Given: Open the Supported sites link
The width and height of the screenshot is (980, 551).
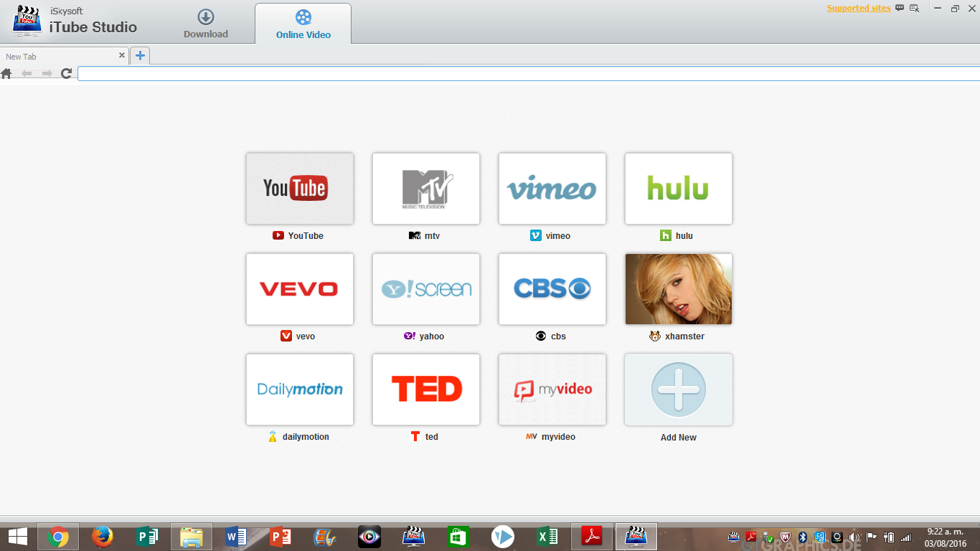Looking at the screenshot, I should click(859, 9).
